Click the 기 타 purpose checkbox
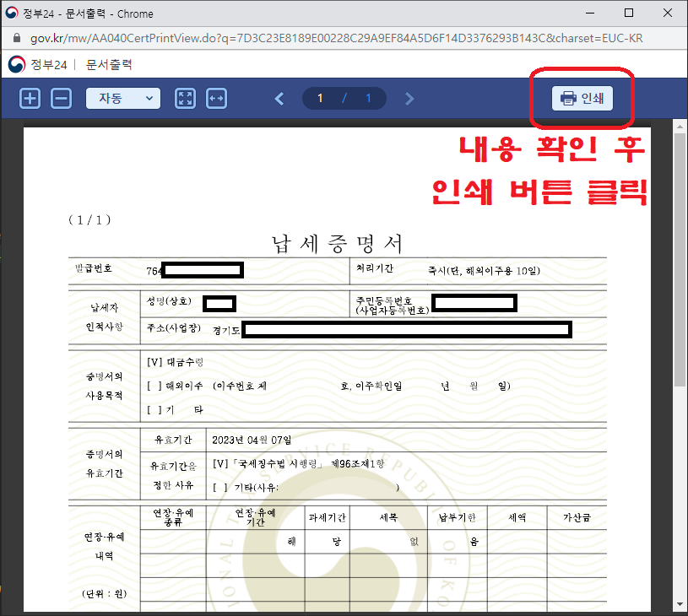 point(154,410)
